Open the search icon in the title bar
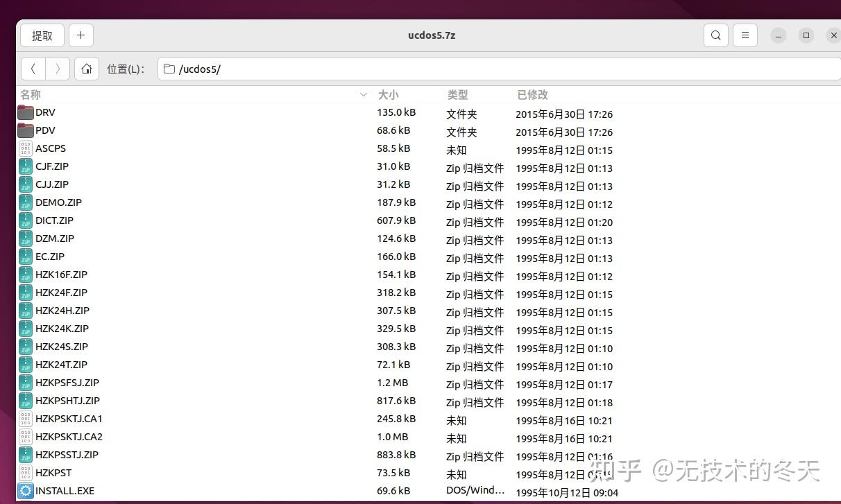Image resolution: width=841 pixels, height=504 pixels. pos(715,35)
